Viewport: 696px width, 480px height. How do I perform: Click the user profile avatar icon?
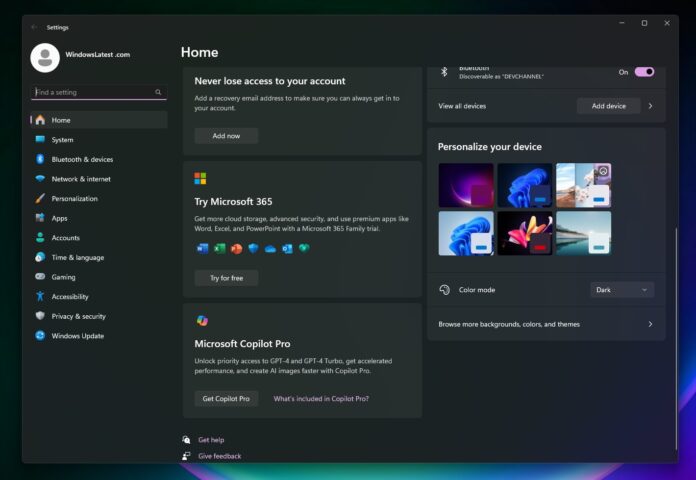(45, 57)
